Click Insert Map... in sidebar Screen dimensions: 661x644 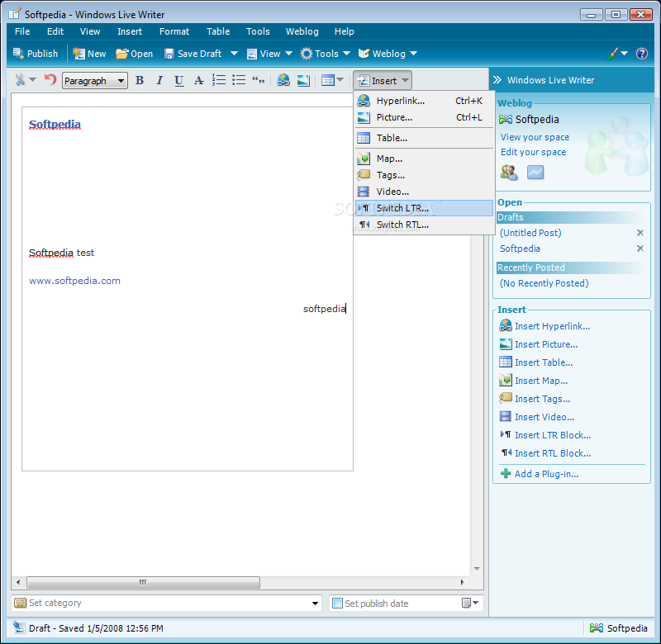pyautogui.click(x=533, y=381)
